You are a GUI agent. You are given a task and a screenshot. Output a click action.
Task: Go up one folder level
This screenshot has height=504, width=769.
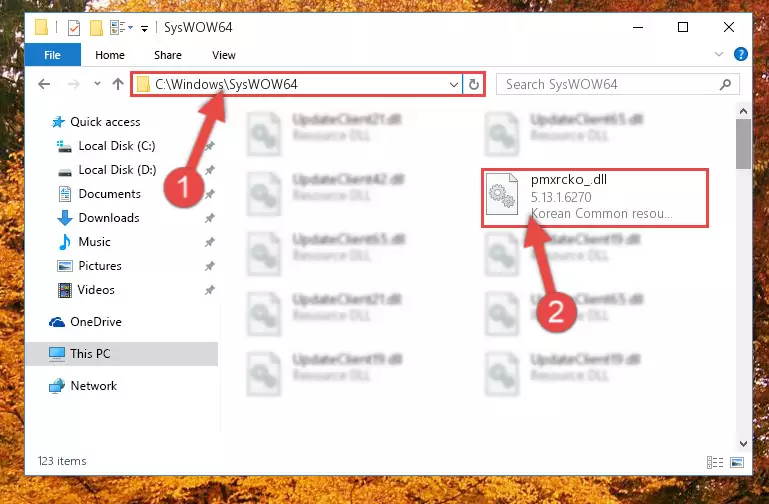click(118, 84)
